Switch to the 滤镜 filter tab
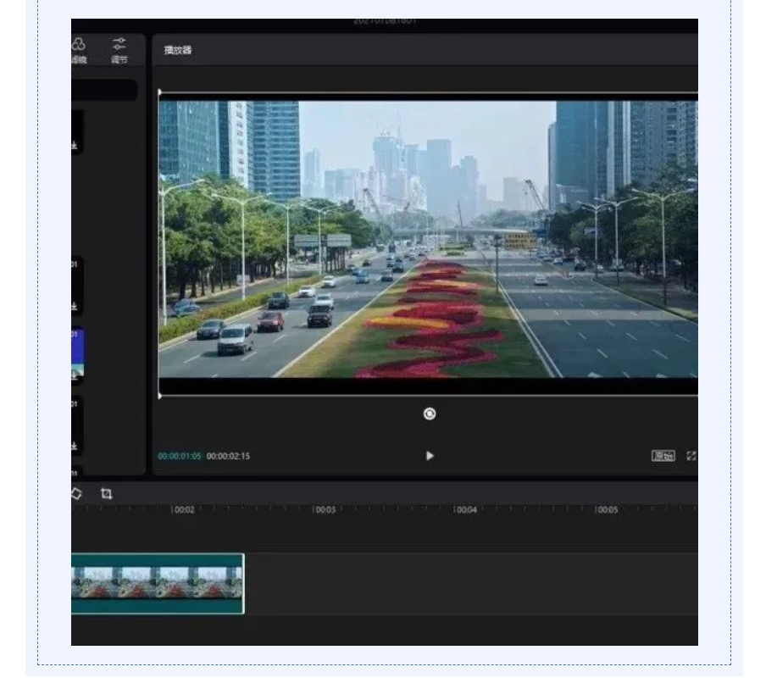 pyautogui.click(x=78, y=50)
